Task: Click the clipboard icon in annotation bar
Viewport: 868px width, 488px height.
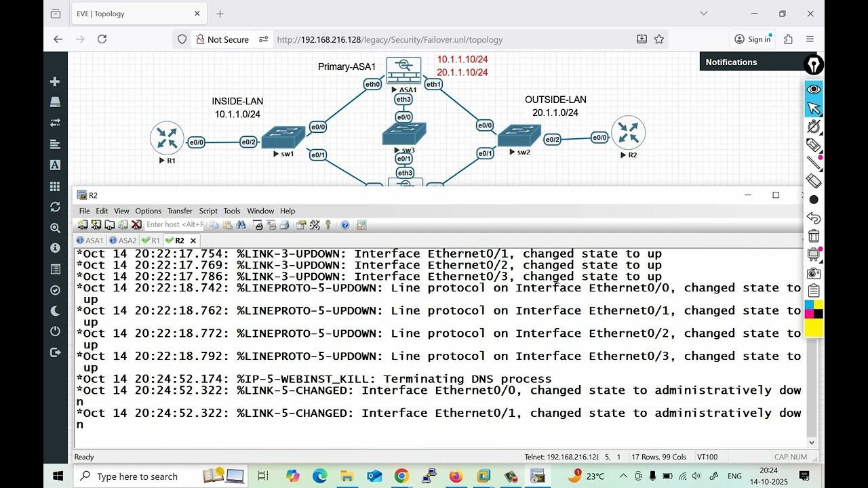Action: coord(814,291)
